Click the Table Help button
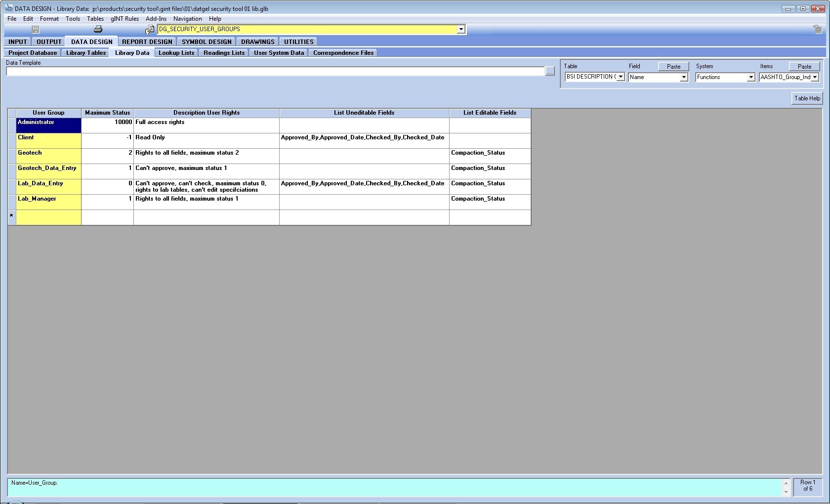The image size is (830, 504). point(807,98)
